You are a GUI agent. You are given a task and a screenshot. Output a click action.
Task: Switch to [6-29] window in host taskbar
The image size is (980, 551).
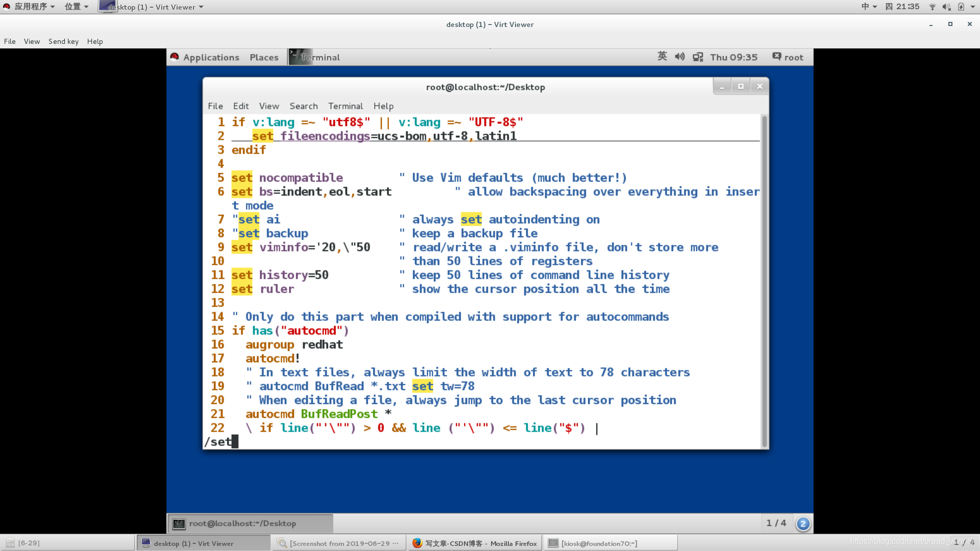click(68, 543)
